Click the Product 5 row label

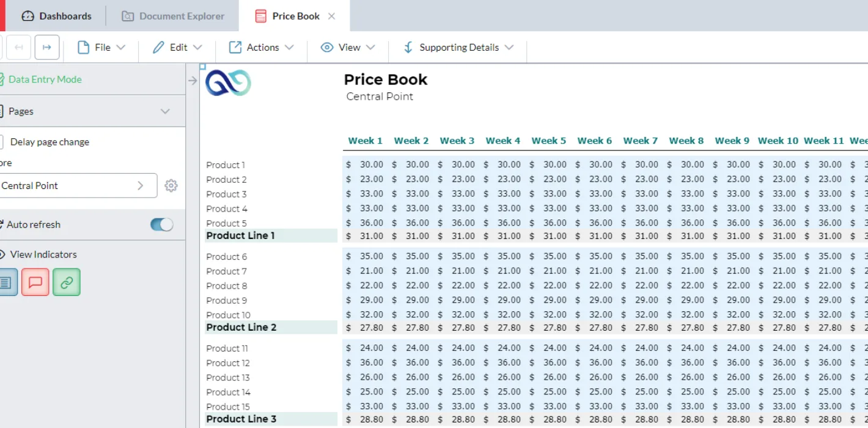(x=226, y=223)
